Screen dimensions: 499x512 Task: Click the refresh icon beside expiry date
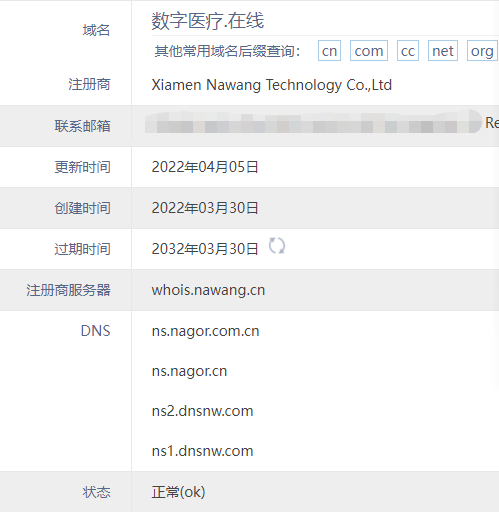tap(277, 246)
